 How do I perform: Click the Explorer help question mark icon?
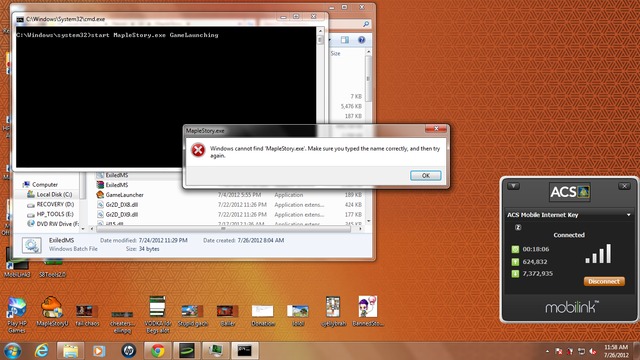click(x=361, y=40)
